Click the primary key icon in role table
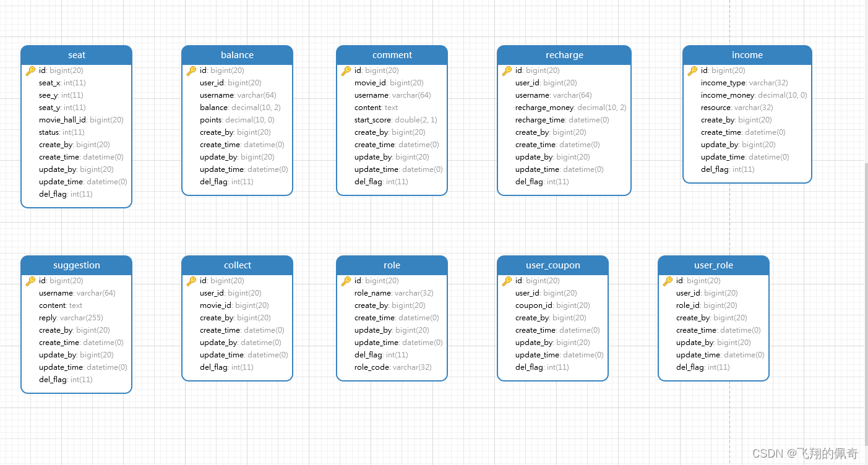This screenshot has width=868, height=465. (346, 281)
